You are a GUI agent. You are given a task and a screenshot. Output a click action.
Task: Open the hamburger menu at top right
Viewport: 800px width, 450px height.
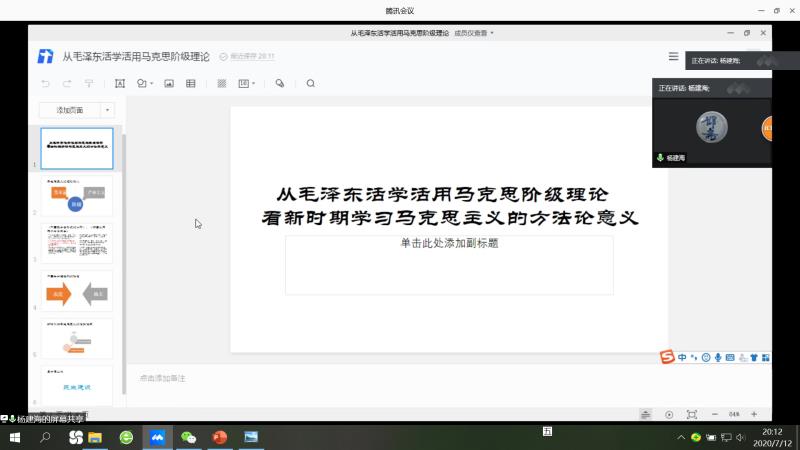click(673, 57)
